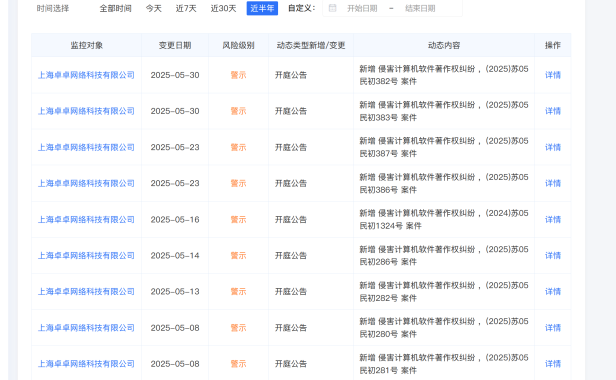Screen dimensions: 616x380
Task: Click 开庭公告 in the 民初383号 row
Action: click(291, 111)
